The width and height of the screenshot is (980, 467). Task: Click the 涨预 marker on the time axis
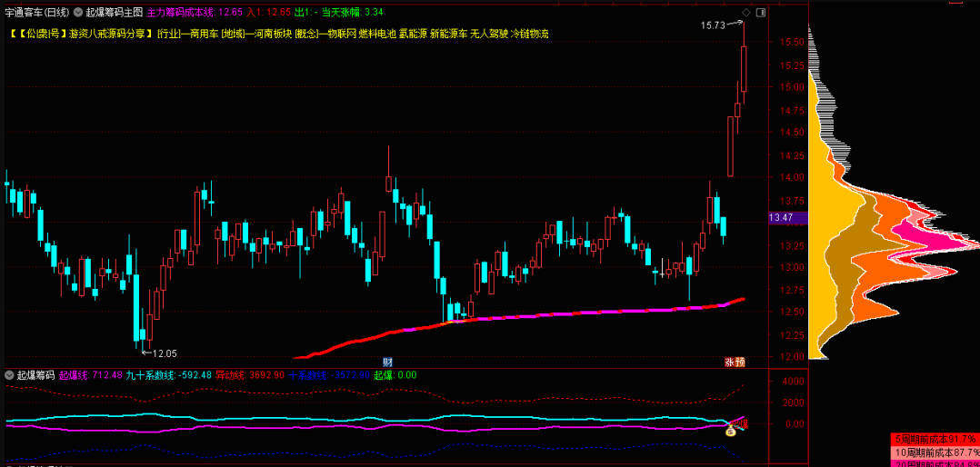pyautogui.click(x=735, y=362)
